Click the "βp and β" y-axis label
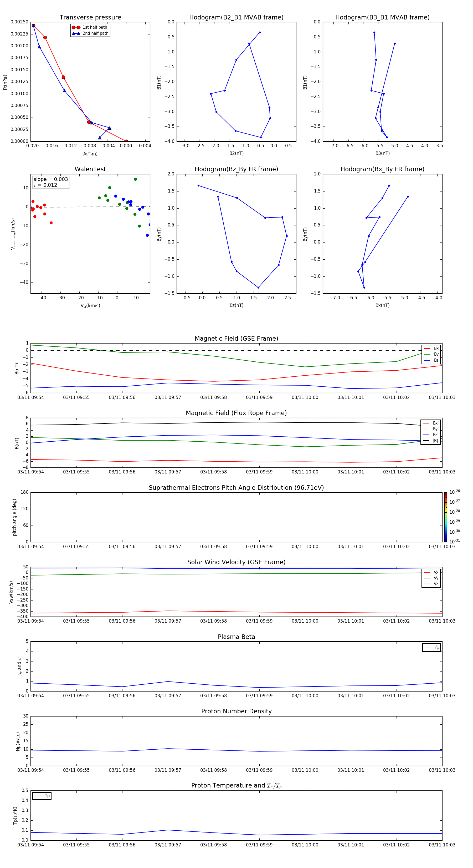The height and width of the screenshot is (868, 473). click(x=19, y=666)
